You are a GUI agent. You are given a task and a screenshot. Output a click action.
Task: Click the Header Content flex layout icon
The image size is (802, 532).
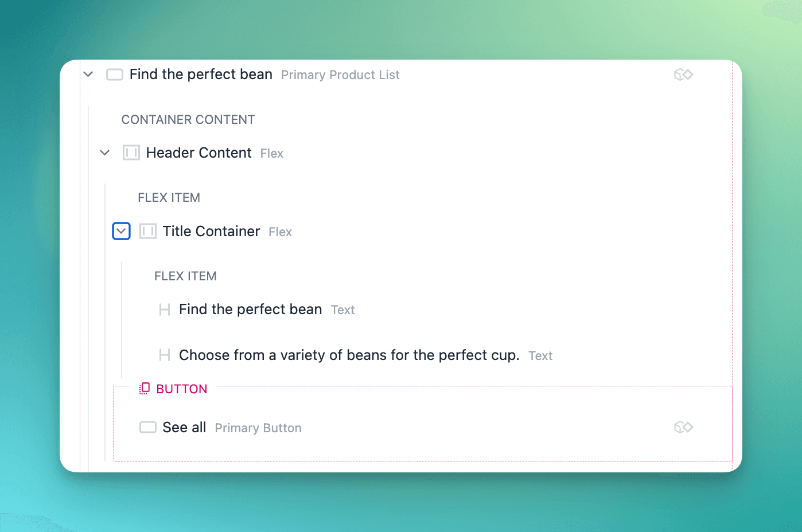tap(131, 153)
